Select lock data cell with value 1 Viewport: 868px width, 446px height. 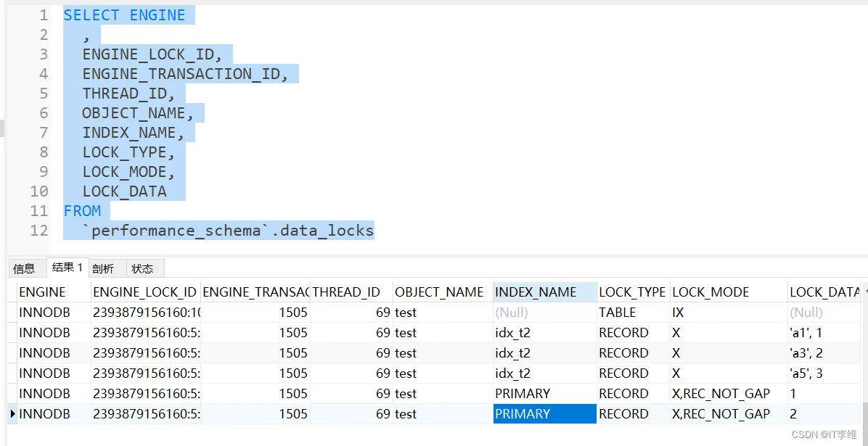(824, 394)
